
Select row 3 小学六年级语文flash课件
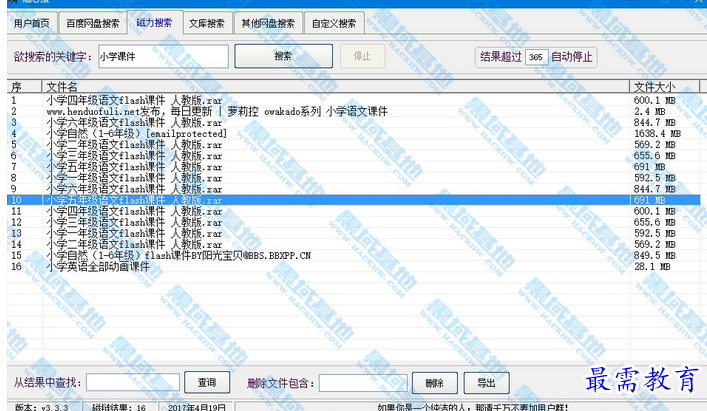coord(354,123)
